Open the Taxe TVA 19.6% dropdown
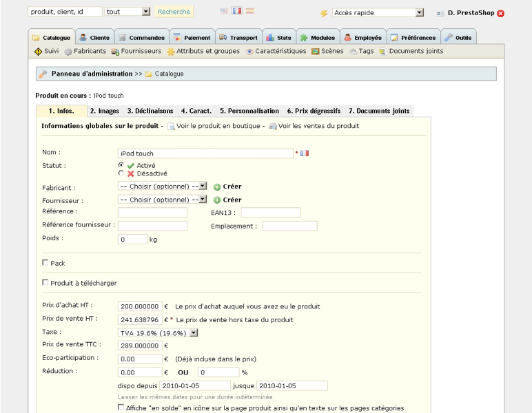Screen dimensions: 532x413 158,333
